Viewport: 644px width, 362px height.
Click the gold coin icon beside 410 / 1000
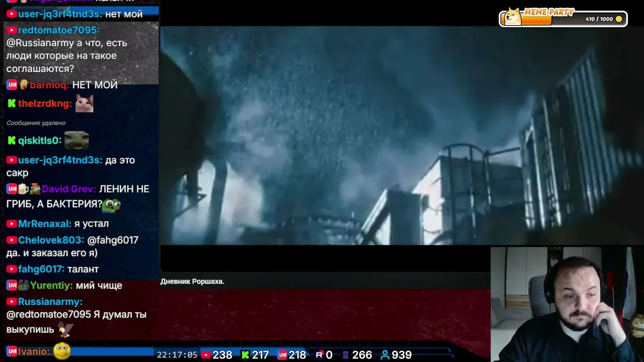(619, 19)
